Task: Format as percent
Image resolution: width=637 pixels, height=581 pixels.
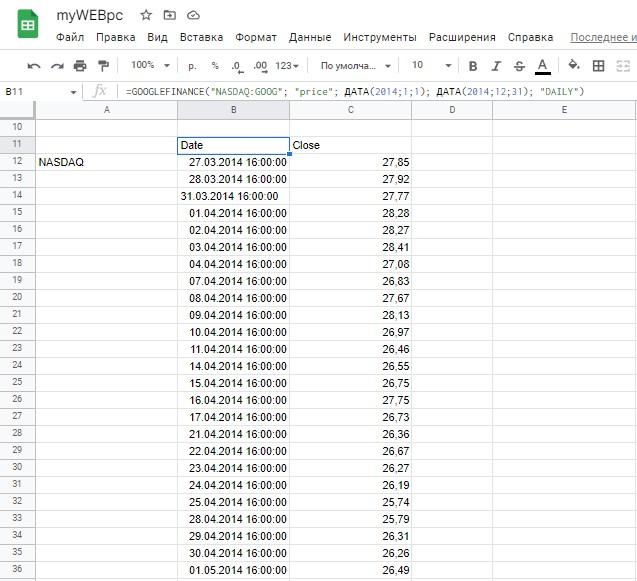Action: click(215, 66)
